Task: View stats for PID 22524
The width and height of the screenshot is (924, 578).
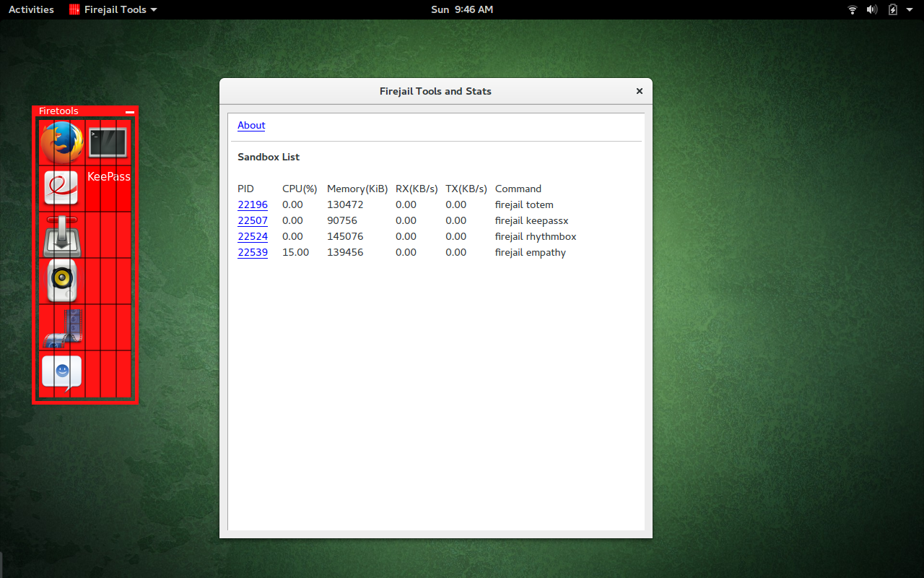Action: 253,237
